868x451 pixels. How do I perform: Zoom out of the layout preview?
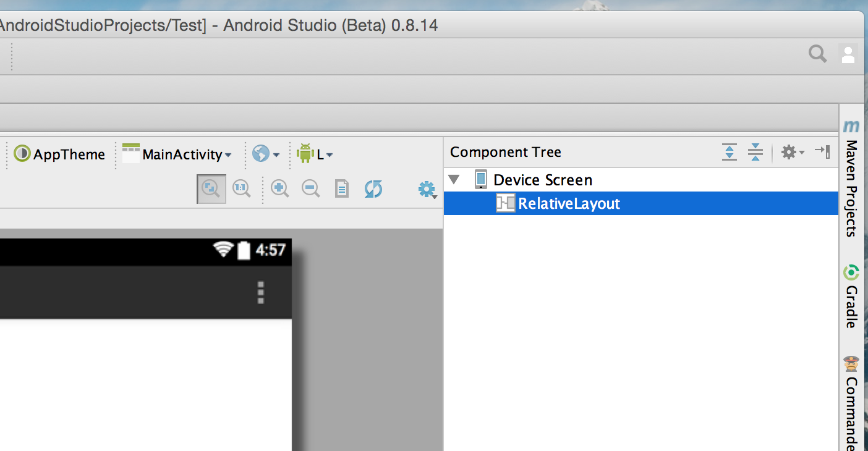[310, 188]
